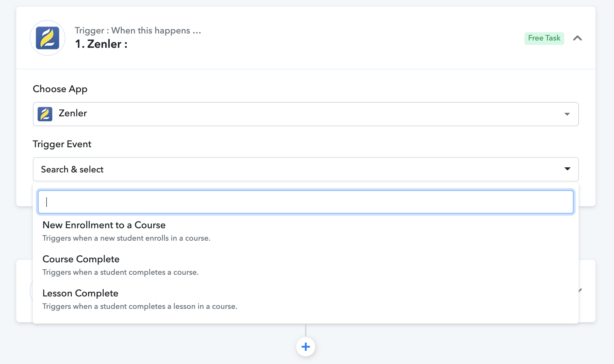Select the Lesson Complete trigger
Image resolution: width=614 pixels, height=364 pixels.
pos(306,299)
